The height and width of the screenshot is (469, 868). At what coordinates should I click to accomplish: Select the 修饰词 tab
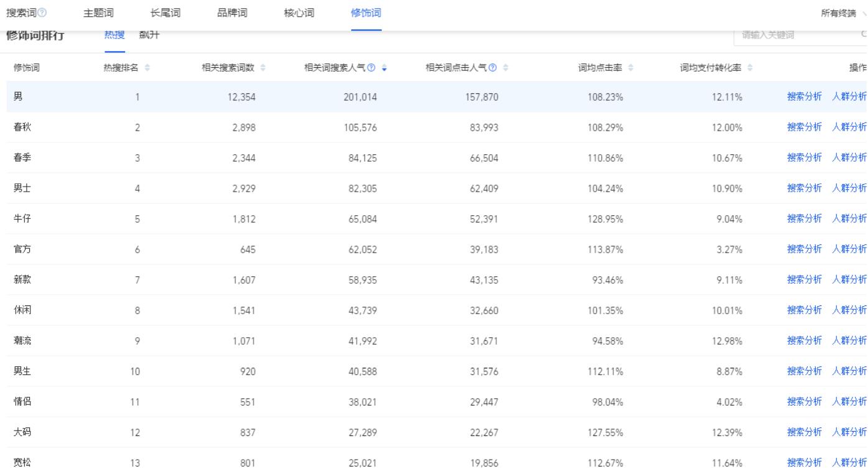point(366,14)
